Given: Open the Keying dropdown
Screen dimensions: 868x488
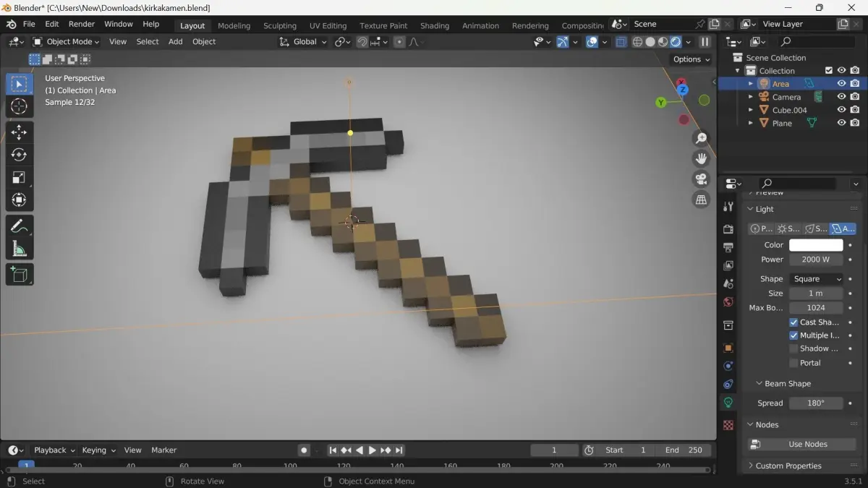Looking at the screenshot, I should (x=98, y=450).
